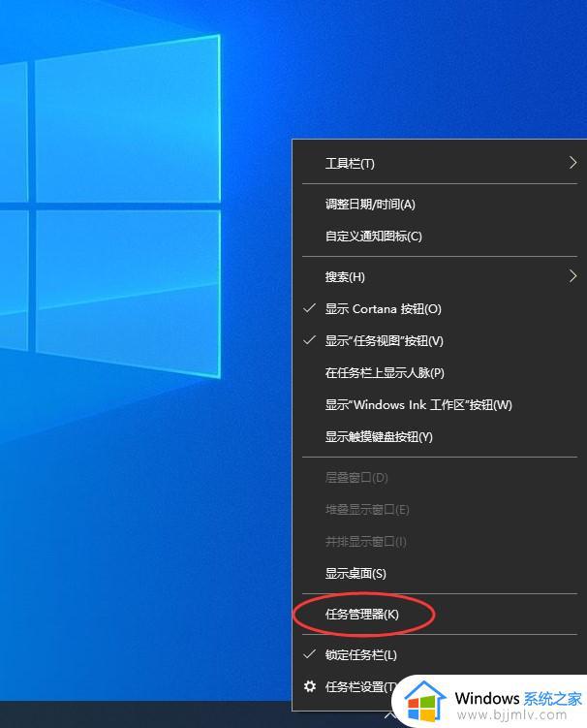
Task: Enable 显示"Windows Ink 工作区"按钮(W)
Action: tap(440, 404)
